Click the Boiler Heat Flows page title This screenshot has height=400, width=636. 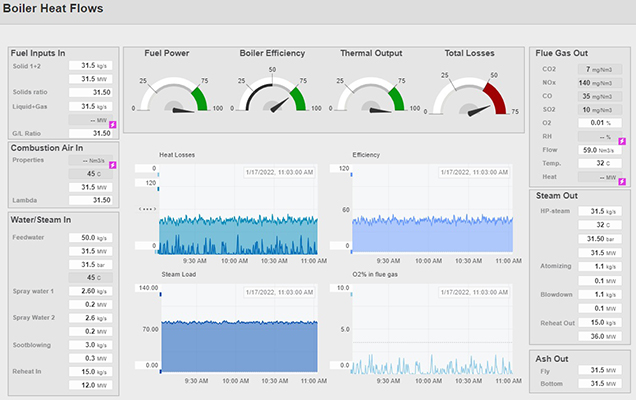pyautogui.click(x=60, y=10)
